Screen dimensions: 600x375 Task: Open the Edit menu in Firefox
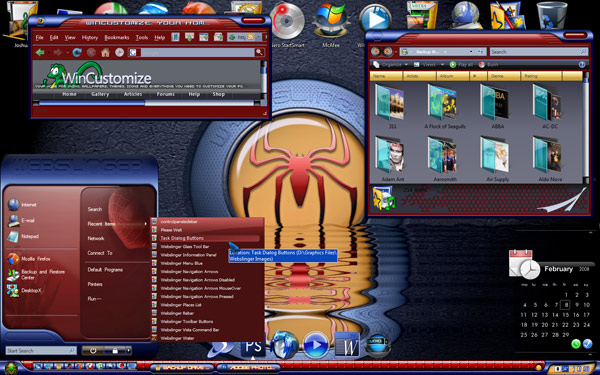54,38
